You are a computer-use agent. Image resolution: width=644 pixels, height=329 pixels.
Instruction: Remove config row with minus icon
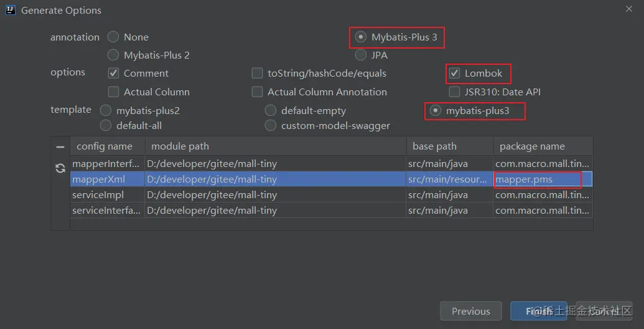coord(60,147)
